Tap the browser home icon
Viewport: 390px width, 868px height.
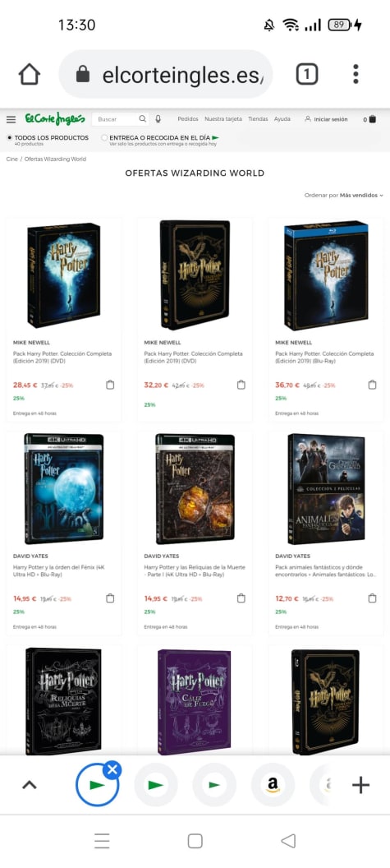pyautogui.click(x=30, y=74)
